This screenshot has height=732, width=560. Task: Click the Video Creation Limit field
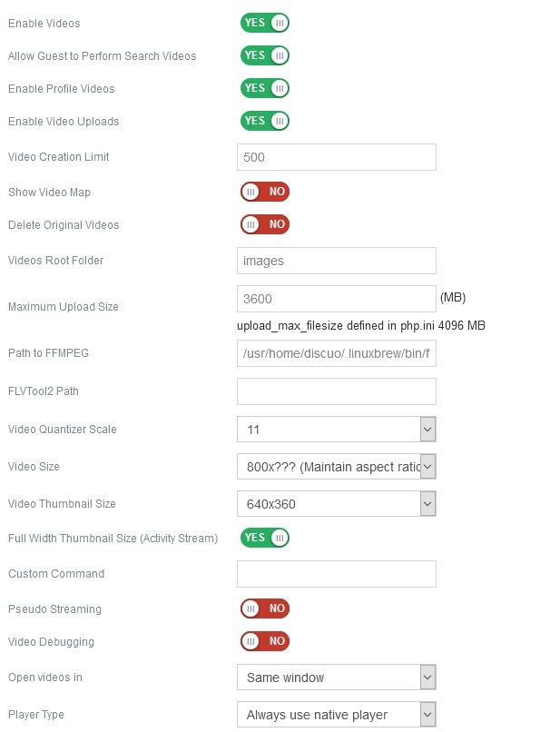336,157
